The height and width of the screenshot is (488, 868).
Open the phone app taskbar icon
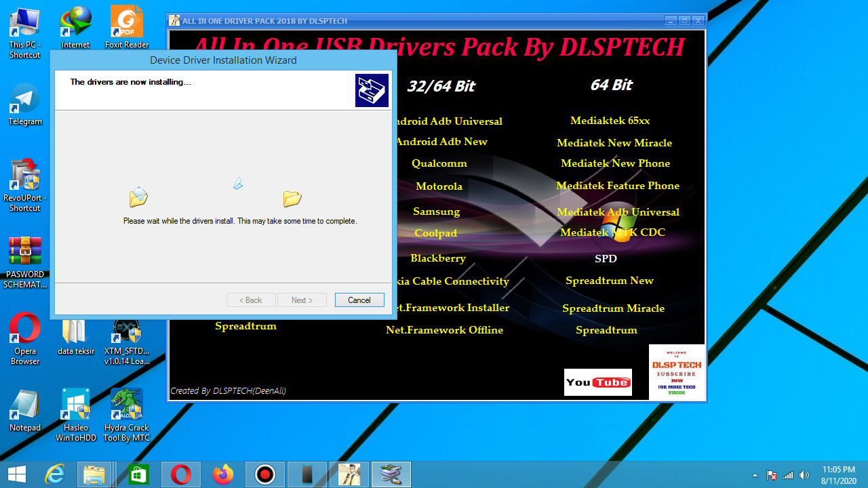pos(307,474)
